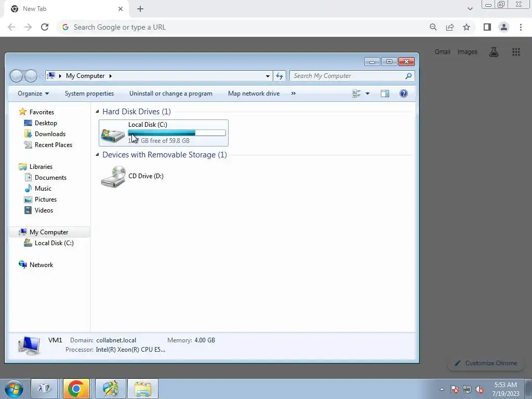This screenshot has width=532, height=399.
Task: Open the view options dropdown arrow
Action: click(x=367, y=94)
